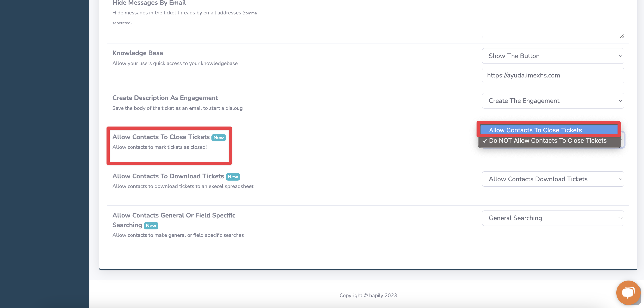Open the orange chat widget icon
This screenshot has width=644, height=308.
628,292
